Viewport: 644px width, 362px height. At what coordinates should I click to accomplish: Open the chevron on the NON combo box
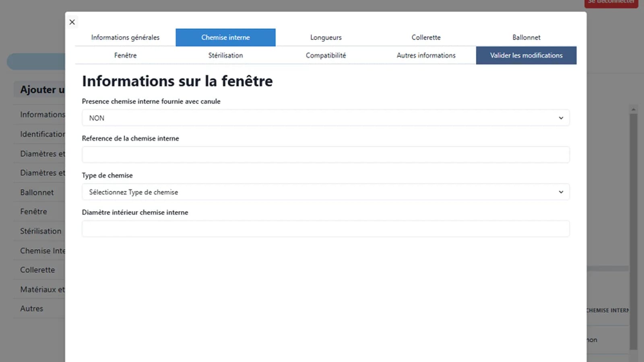click(x=561, y=118)
